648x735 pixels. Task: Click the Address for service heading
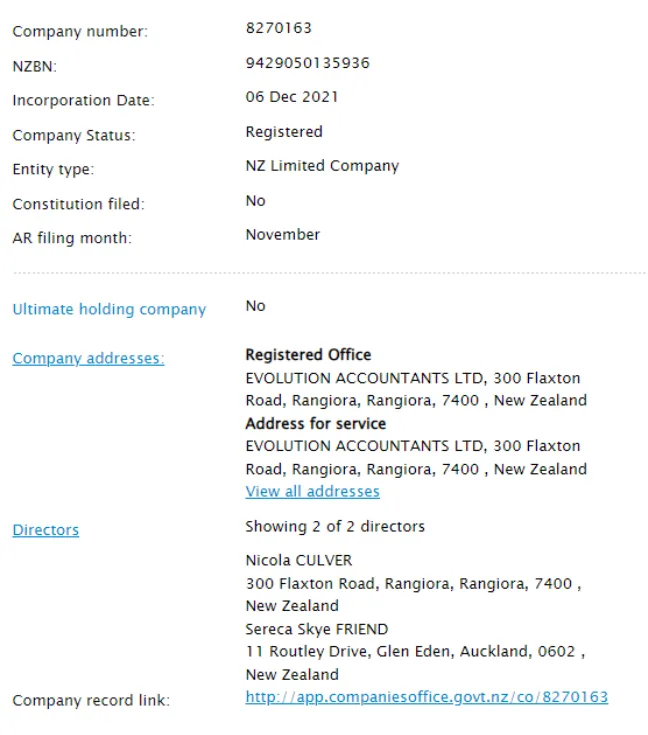click(316, 424)
